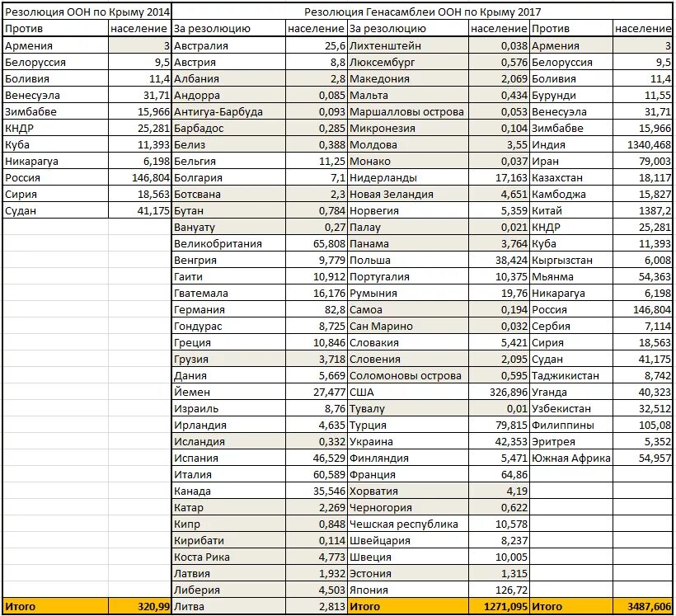
Task: Click the 'Ботсвана' cell
Action: (228, 194)
